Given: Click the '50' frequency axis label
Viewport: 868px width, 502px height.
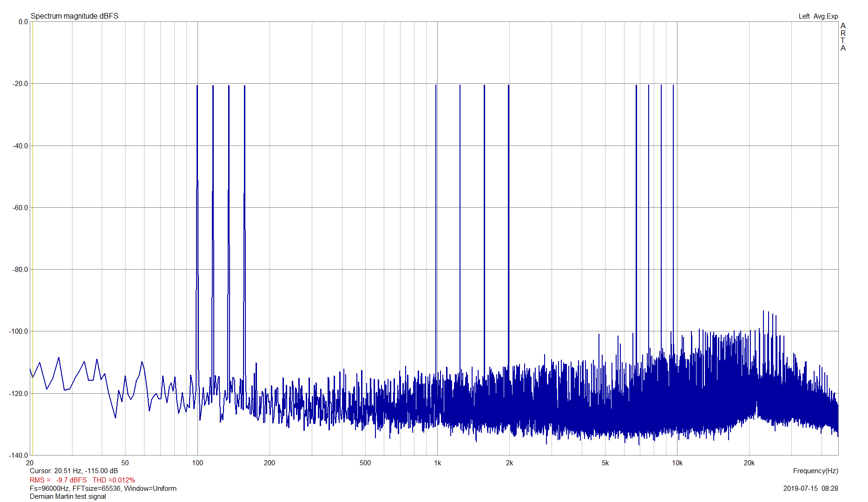Looking at the screenshot, I should [x=125, y=463].
